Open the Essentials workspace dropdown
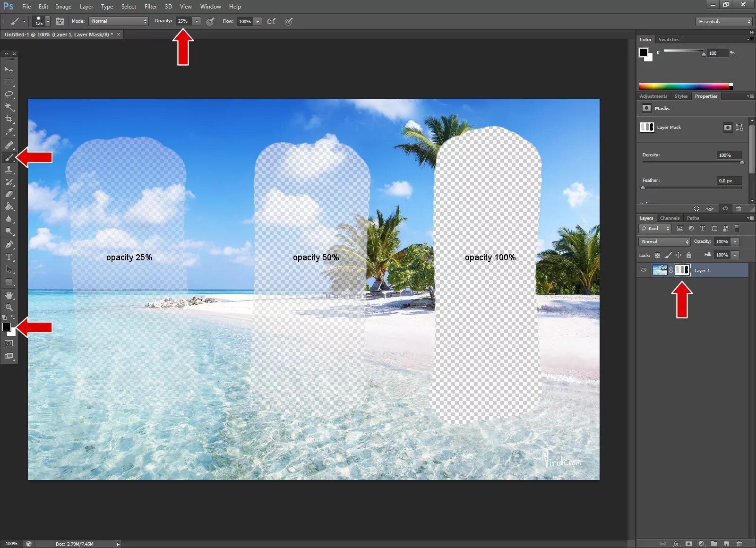756x548 pixels. (x=723, y=21)
